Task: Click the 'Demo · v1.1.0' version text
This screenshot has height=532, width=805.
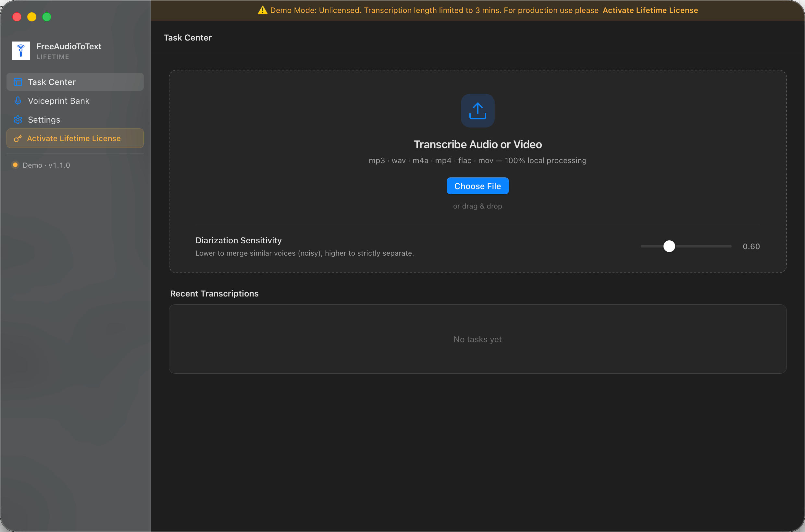Action: point(46,165)
